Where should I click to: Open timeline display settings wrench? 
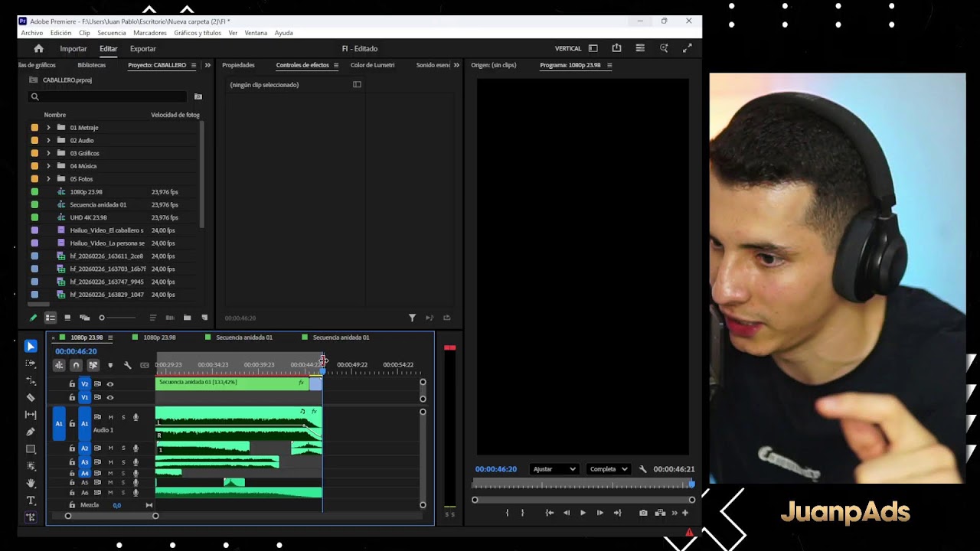click(x=127, y=365)
